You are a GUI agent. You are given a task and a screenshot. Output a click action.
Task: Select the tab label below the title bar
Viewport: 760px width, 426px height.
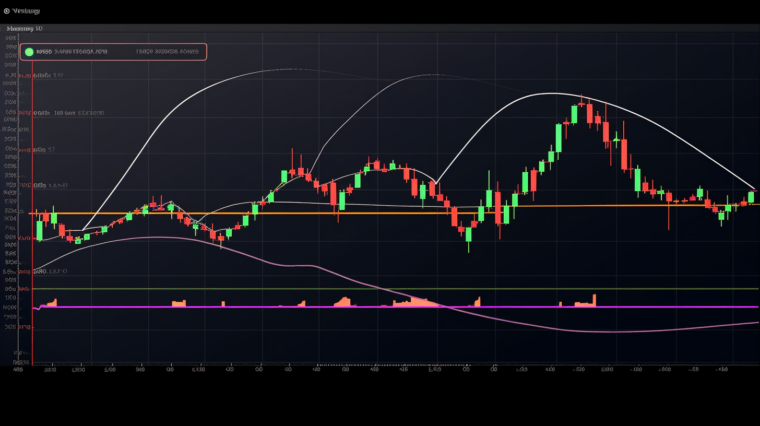click(25, 30)
